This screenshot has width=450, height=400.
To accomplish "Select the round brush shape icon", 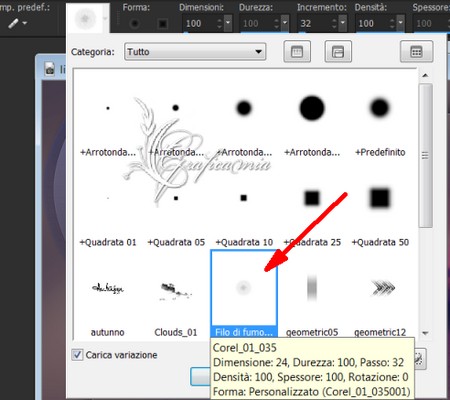I will click(x=134, y=24).
